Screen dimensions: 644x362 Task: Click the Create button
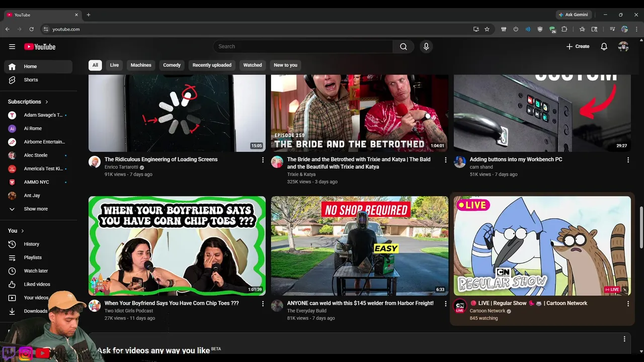pyautogui.click(x=578, y=46)
